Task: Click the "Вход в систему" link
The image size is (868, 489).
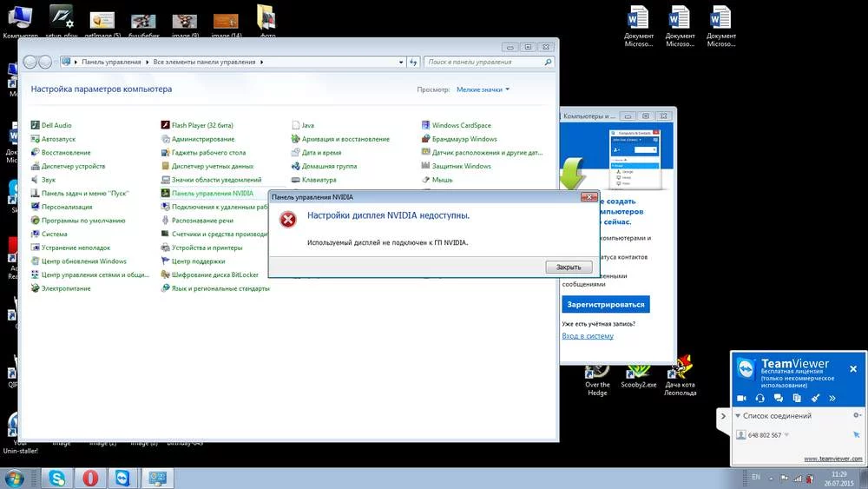Action: [588, 336]
